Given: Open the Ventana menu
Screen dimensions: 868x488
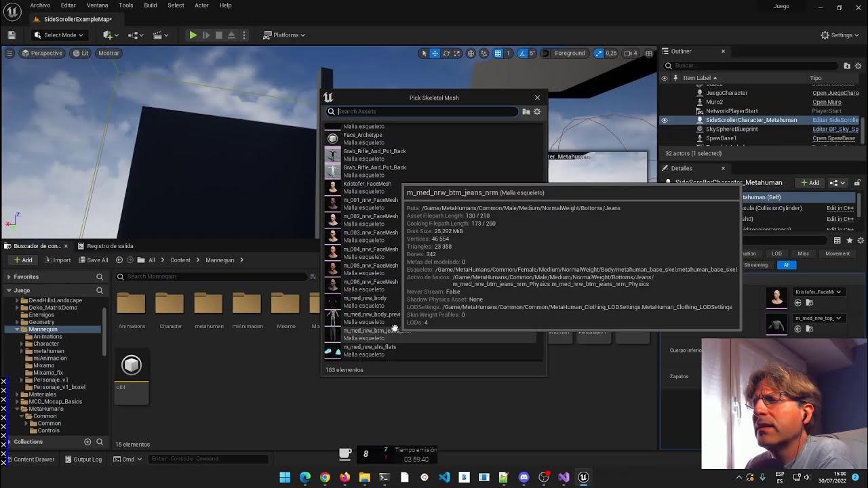Looking at the screenshot, I should pyautogui.click(x=97, y=5).
